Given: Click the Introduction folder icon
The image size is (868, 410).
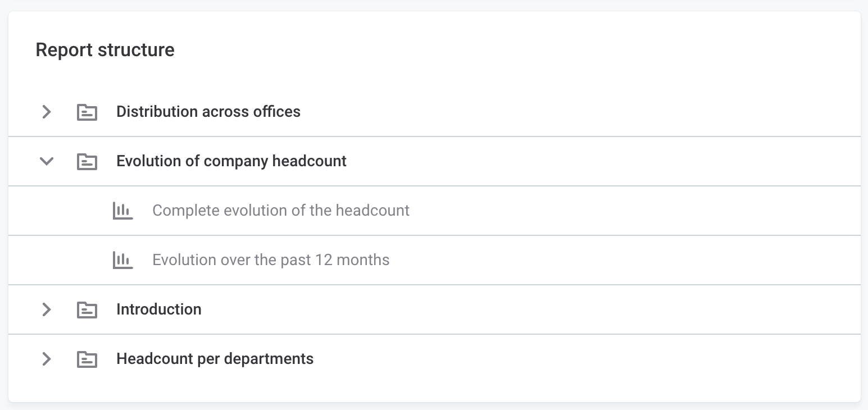Looking at the screenshot, I should point(87,309).
